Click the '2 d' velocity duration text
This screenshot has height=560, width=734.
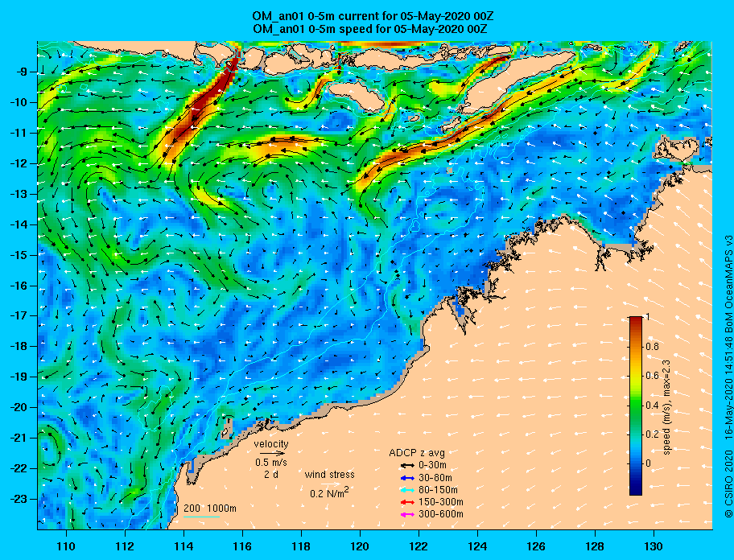coord(271,474)
